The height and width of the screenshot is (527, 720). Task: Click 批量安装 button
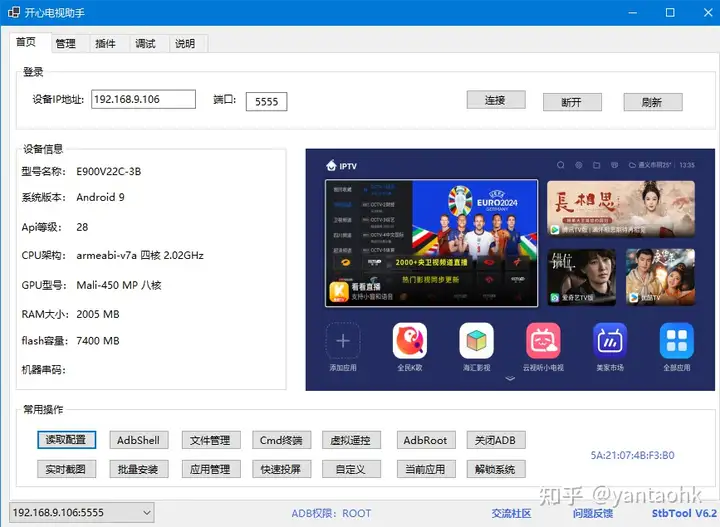click(x=139, y=469)
